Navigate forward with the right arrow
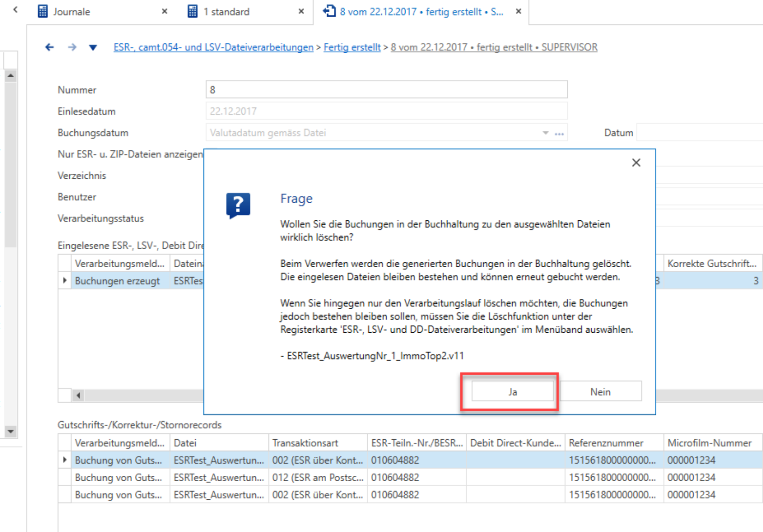 [x=72, y=47]
